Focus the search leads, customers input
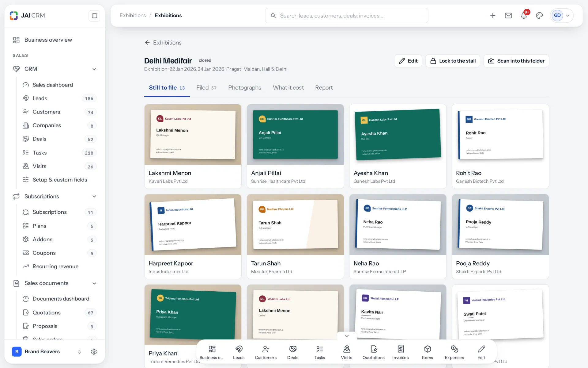 click(x=347, y=16)
